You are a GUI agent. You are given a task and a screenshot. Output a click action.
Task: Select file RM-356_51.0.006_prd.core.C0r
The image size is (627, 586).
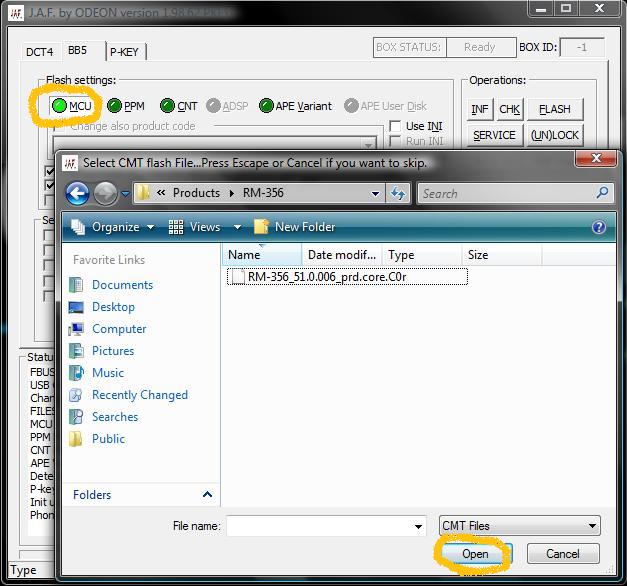click(347, 277)
